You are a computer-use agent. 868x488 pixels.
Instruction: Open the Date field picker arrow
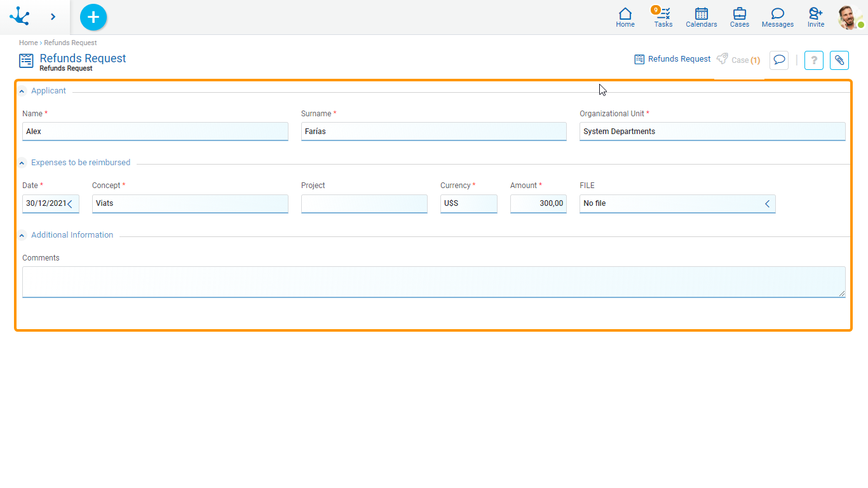pos(70,204)
